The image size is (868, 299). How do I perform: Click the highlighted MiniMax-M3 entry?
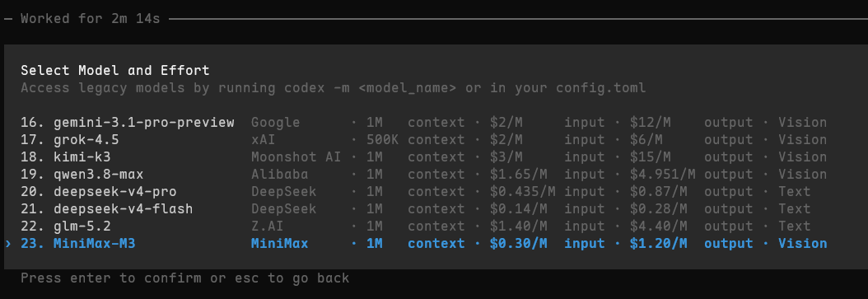point(423,244)
